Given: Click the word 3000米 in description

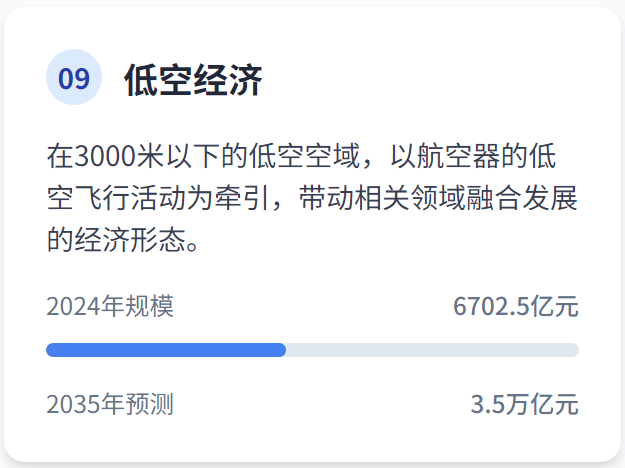Looking at the screenshot, I should pos(119,155).
